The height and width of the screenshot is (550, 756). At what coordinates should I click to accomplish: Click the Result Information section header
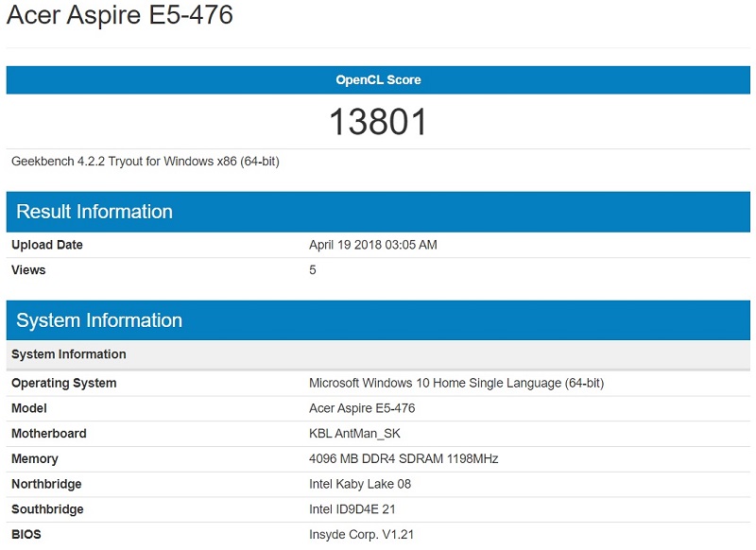tap(94, 212)
